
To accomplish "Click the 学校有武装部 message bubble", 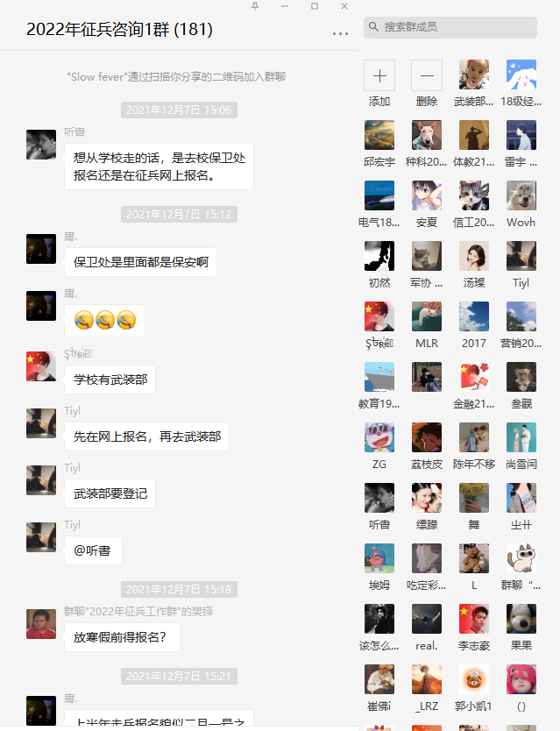I will point(110,380).
